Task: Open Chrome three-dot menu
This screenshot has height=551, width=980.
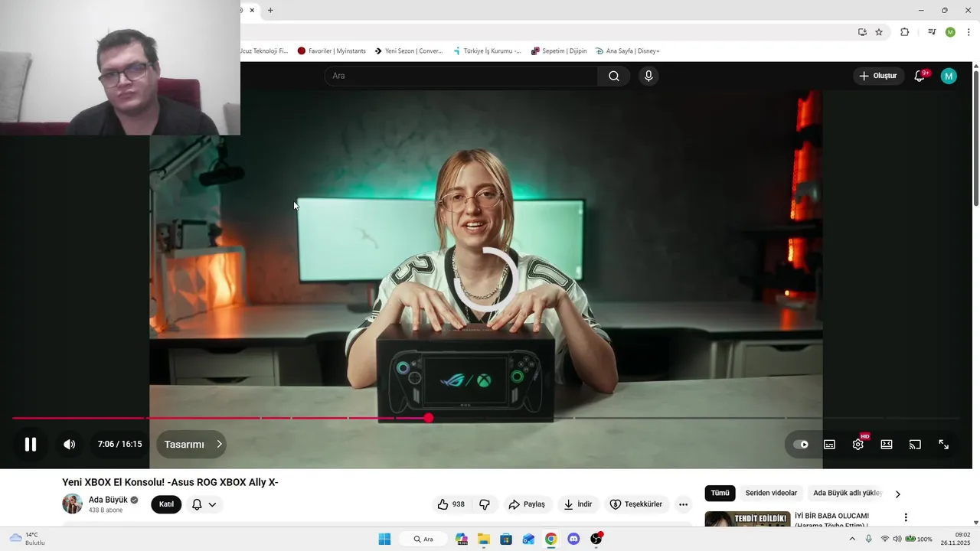Action: click(969, 32)
